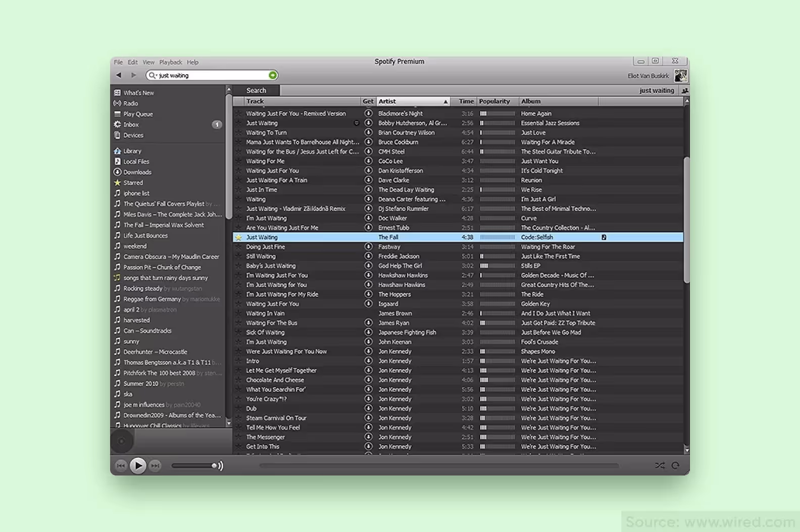Image resolution: width=800 pixels, height=532 pixels.
Task: Click the track progress bar
Action: point(439,465)
